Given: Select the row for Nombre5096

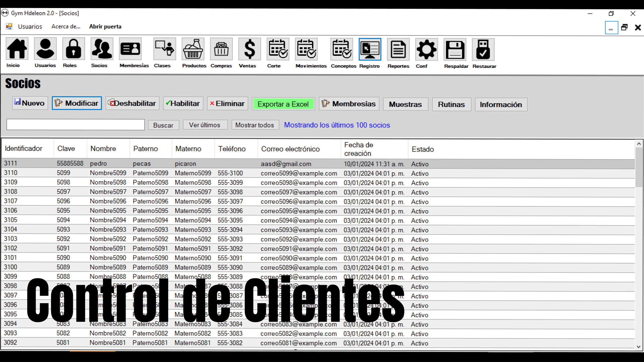Looking at the screenshot, I should pyautogui.click(x=108, y=201).
